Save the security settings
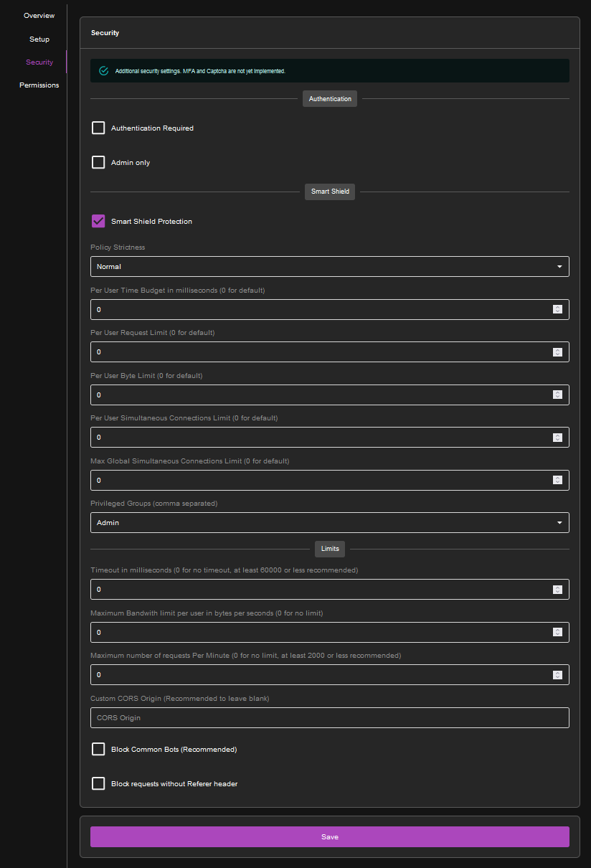Viewport: 591px width, 868px height. [x=330, y=836]
